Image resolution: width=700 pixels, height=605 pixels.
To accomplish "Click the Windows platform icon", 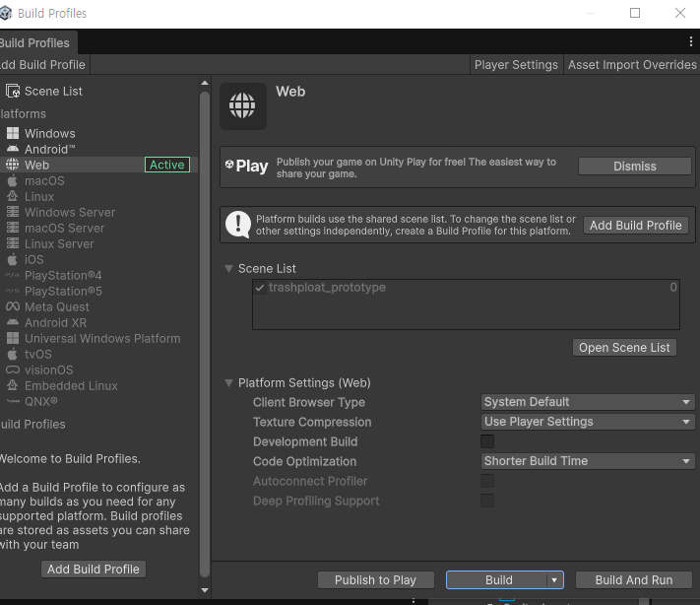I will (x=13, y=133).
